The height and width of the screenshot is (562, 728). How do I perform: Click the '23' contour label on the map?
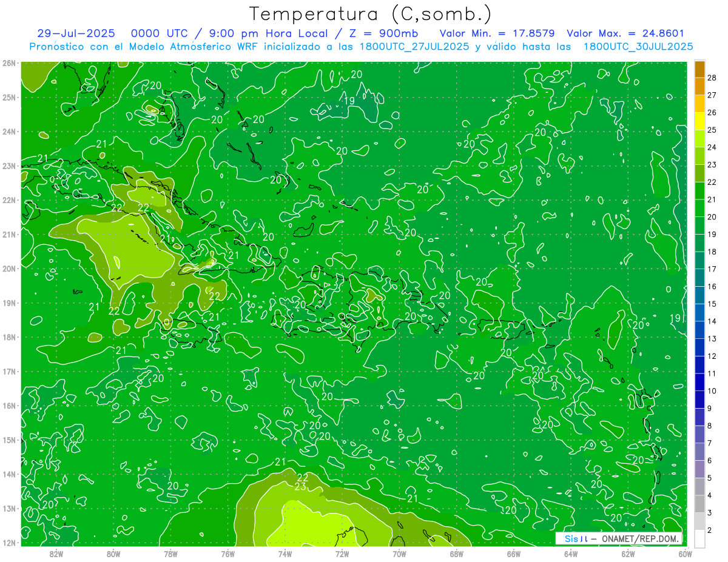click(300, 487)
